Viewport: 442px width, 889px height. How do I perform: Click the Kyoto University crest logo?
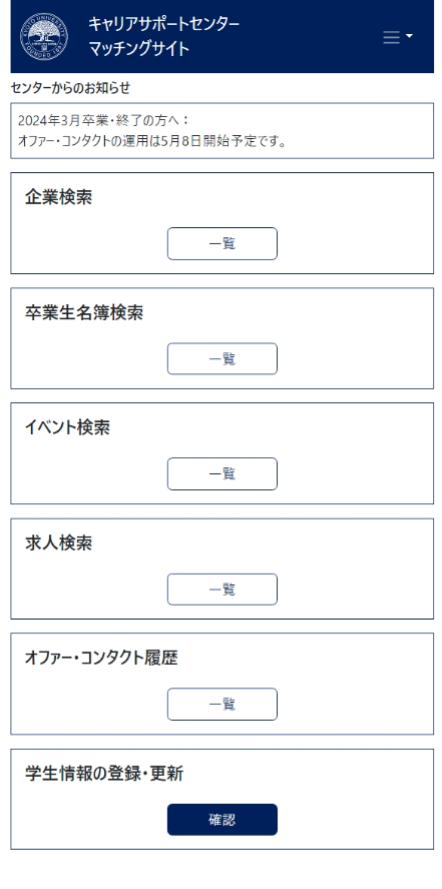pyautogui.click(x=44, y=37)
